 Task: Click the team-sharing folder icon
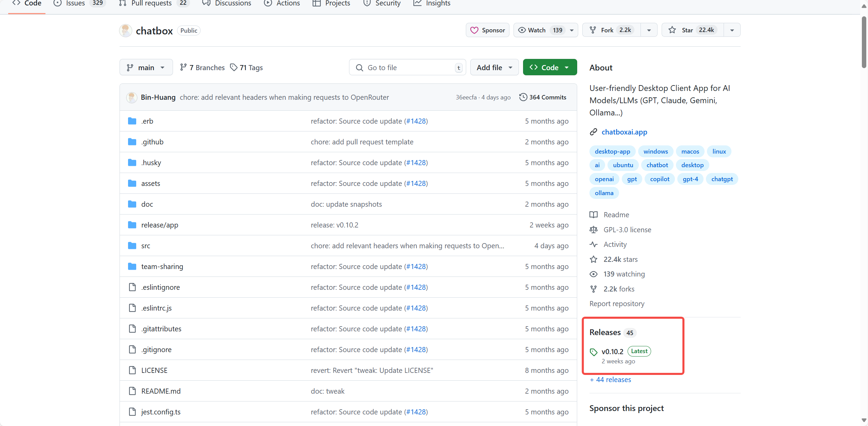(132, 267)
